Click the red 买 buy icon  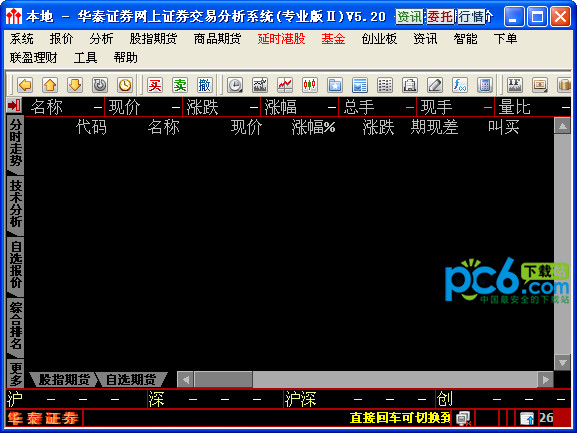click(155, 85)
